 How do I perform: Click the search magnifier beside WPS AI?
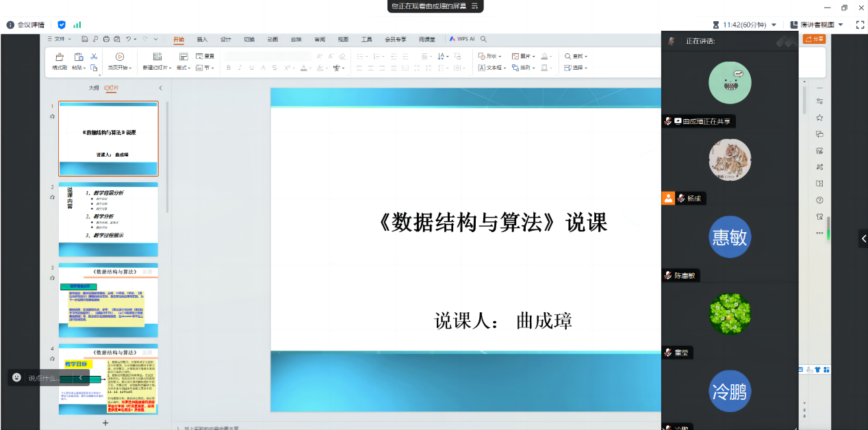pos(484,40)
